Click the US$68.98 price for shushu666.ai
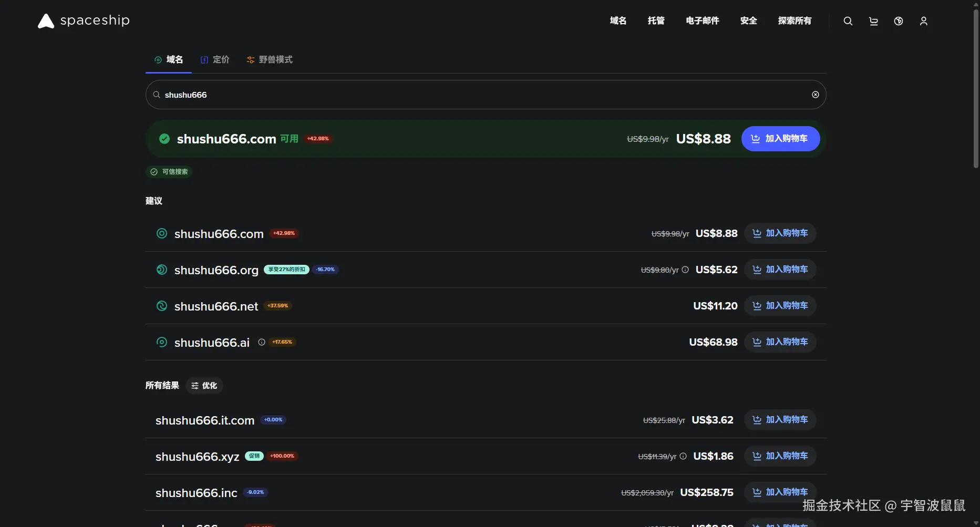 pos(713,342)
